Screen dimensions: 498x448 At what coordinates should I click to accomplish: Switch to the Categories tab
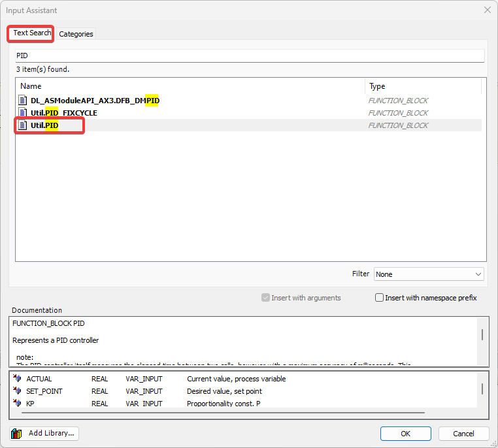[x=76, y=34]
